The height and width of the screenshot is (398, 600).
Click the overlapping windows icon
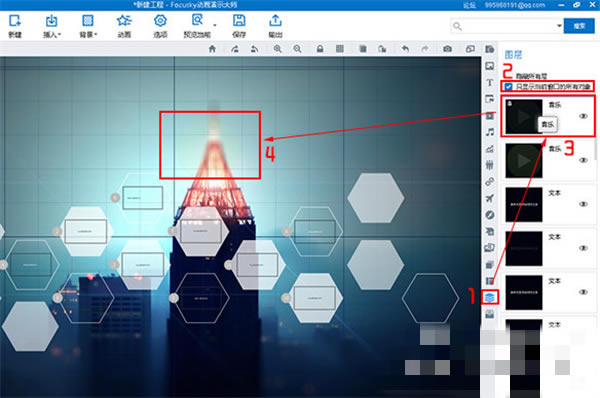[x=470, y=49]
